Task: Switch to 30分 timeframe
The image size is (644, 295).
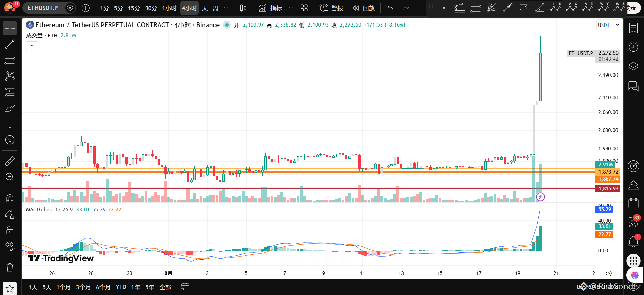Action: (x=151, y=8)
